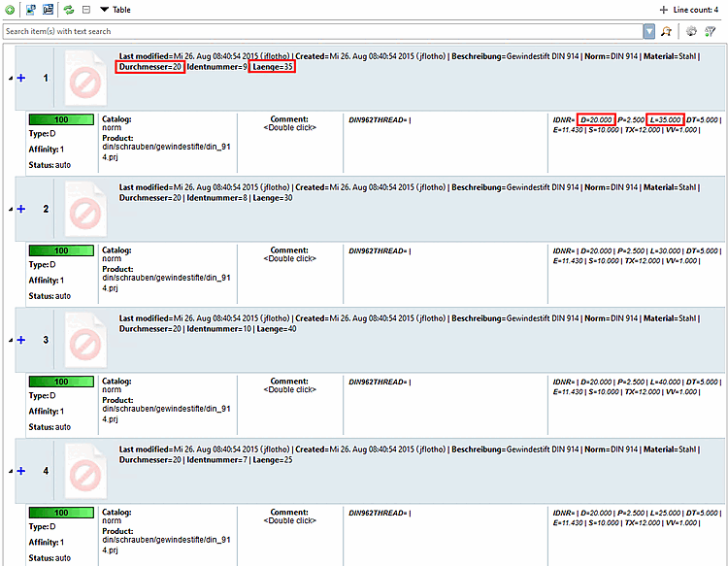Screen dimensions: 728x566
Task: Collapse row 3 using its small triangle
Action: point(11,341)
